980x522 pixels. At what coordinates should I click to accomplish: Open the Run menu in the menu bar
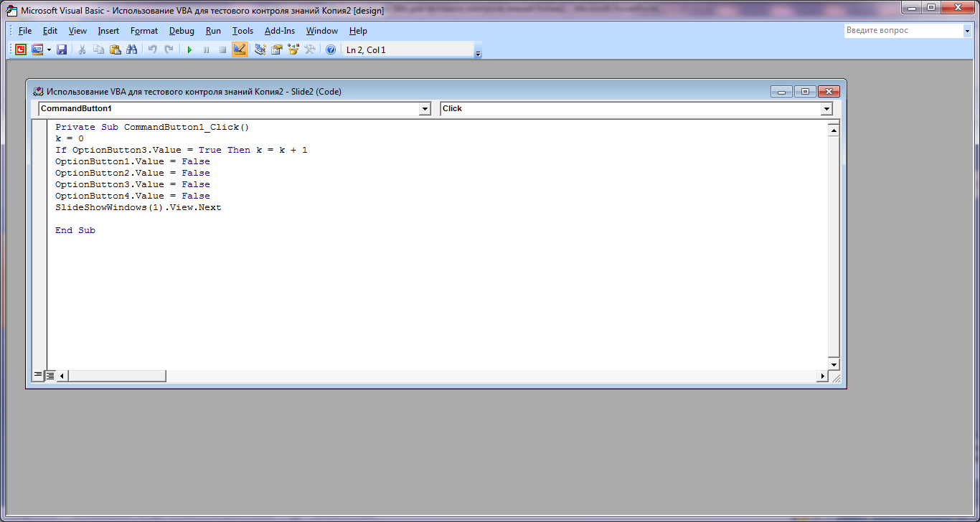coord(213,31)
